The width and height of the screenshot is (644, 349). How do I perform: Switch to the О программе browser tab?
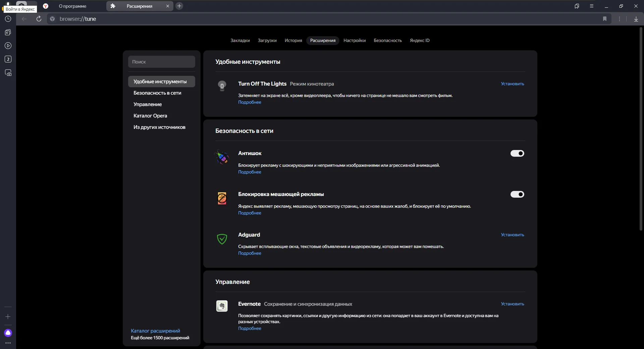click(72, 6)
